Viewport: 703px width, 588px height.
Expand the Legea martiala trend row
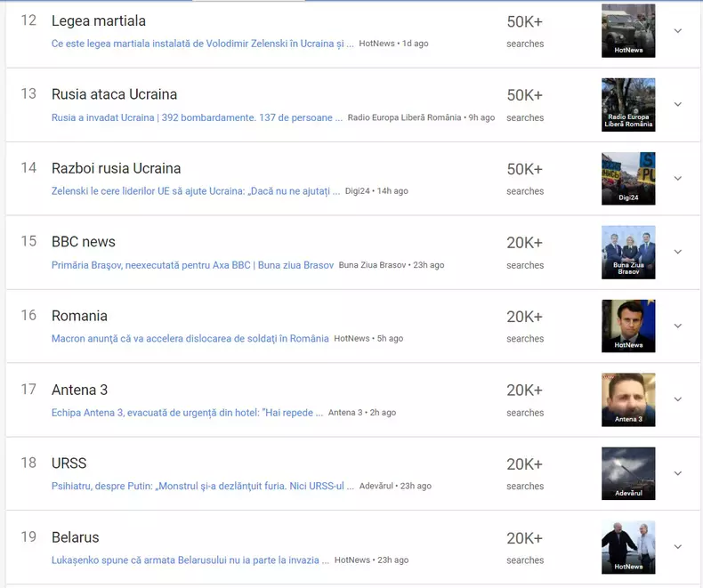tap(678, 31)
